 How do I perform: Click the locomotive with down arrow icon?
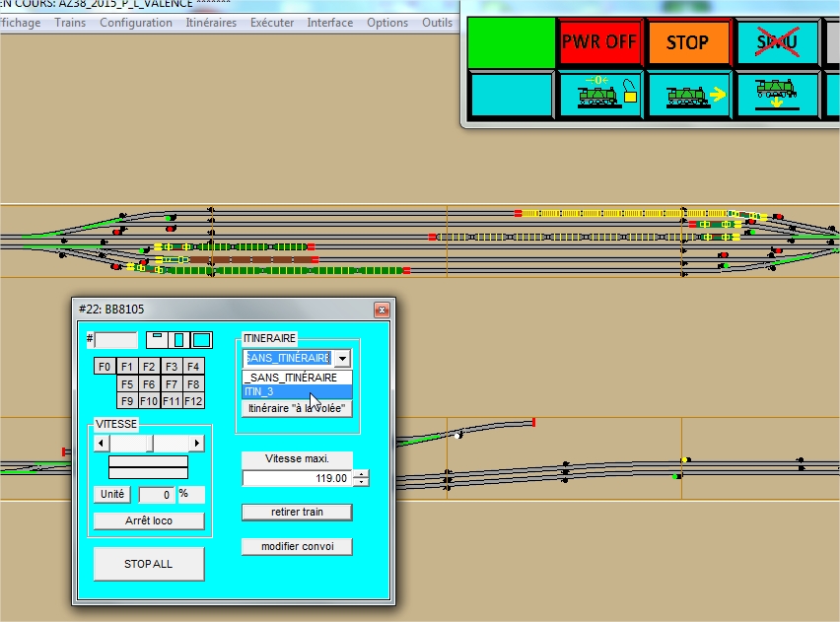coord(778,95)
